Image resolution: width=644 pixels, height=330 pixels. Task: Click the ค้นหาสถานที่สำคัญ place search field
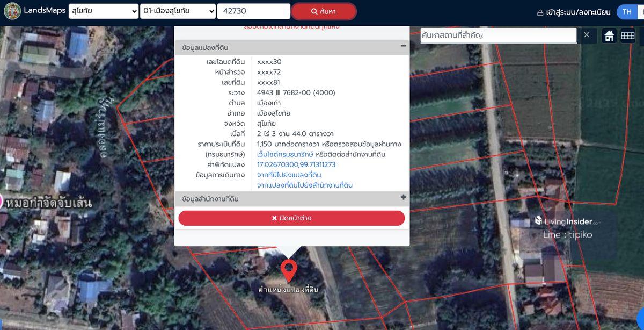click(x=498, y=35)
